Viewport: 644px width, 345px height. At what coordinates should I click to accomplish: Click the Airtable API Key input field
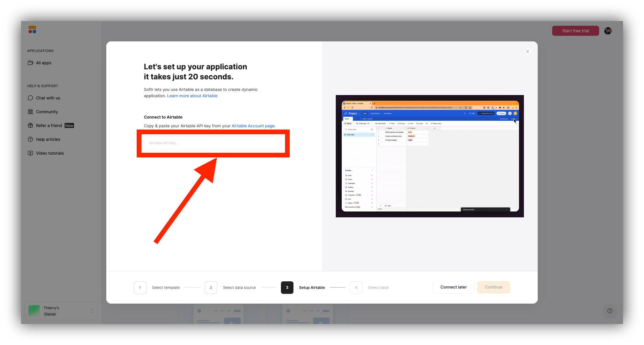[x=215, y=143]
